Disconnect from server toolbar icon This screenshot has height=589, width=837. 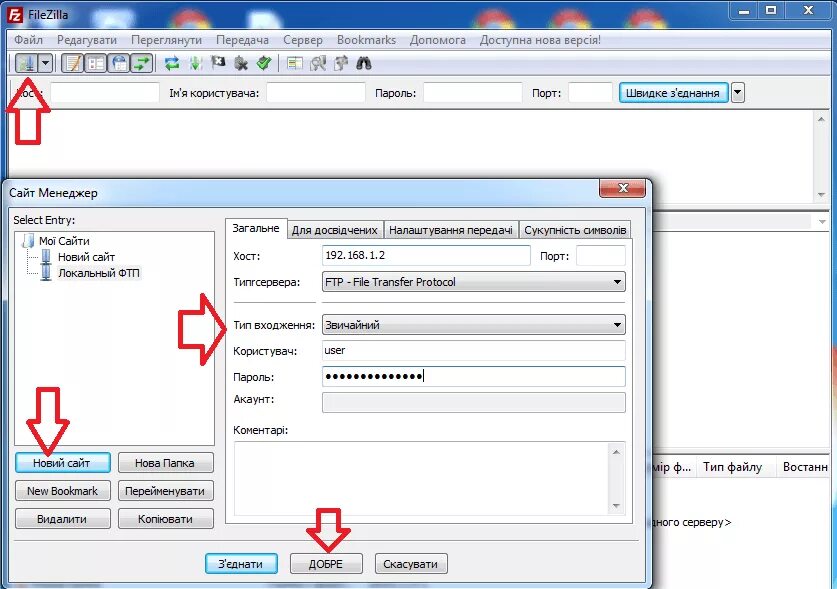(x=241, y=64)
